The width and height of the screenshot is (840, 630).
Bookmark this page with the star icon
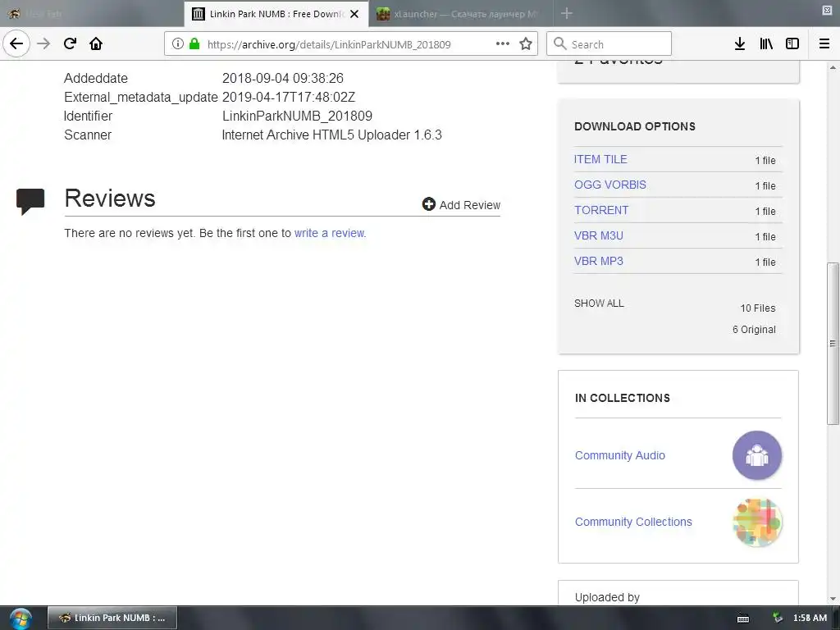point(526,43)
